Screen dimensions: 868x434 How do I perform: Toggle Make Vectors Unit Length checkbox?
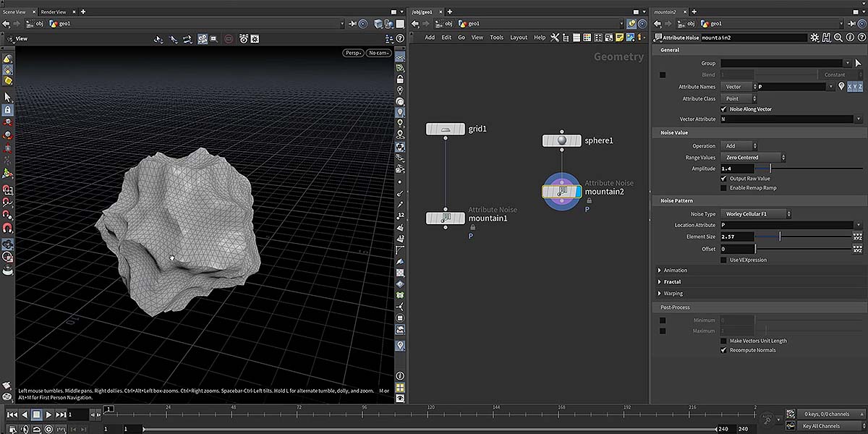pyautogui.click(x=724, y=341)
